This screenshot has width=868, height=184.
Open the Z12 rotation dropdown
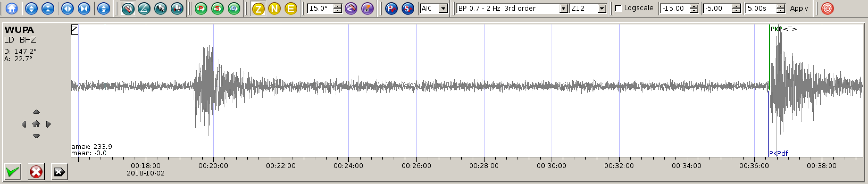point(602,9)
